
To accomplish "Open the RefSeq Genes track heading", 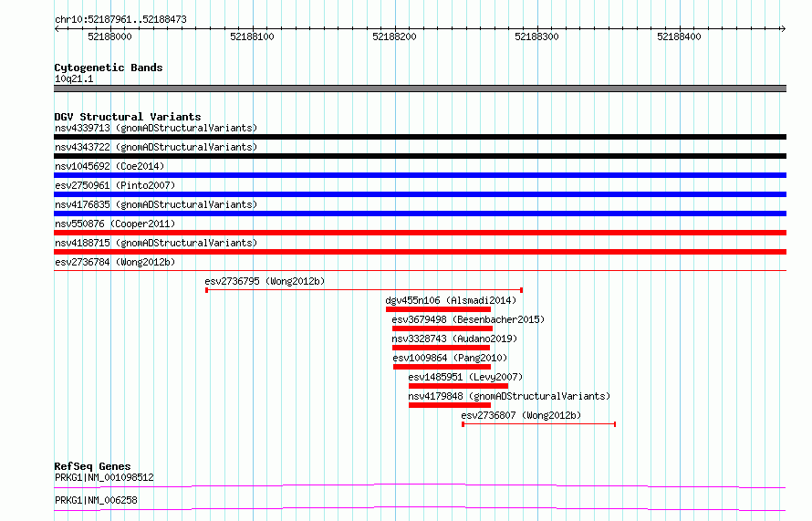I will coord(92,466).
